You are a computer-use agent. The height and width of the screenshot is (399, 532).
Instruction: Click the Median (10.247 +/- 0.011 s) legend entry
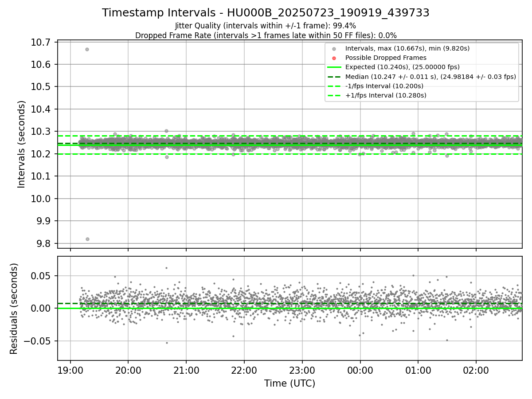(430, 77)
